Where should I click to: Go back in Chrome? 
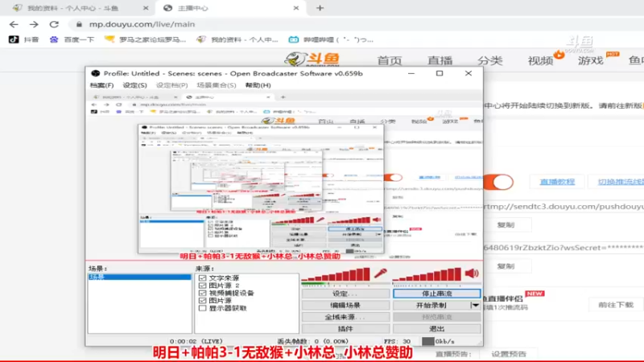[x=14, y=25]
